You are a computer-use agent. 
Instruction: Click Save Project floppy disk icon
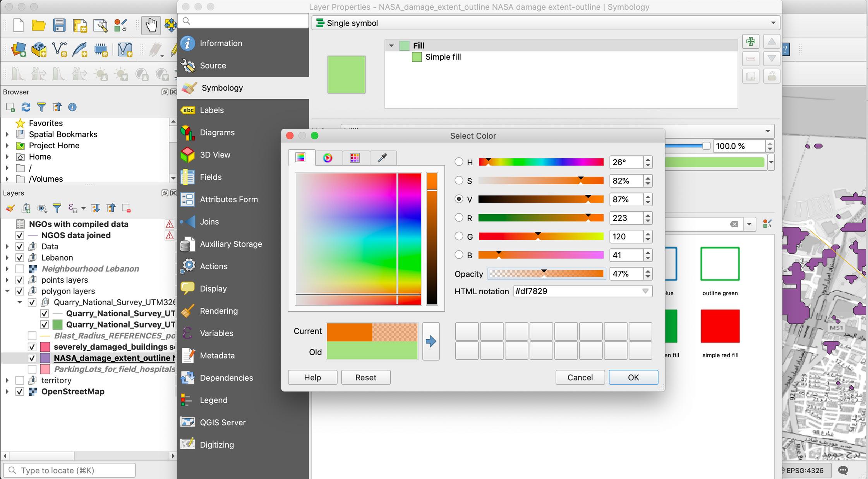point(59,26)
